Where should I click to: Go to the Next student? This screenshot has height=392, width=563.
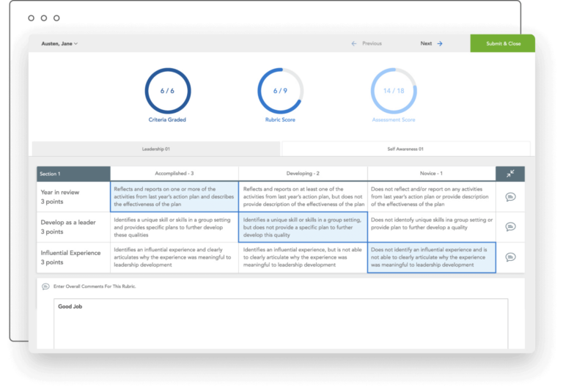(431, 43)
